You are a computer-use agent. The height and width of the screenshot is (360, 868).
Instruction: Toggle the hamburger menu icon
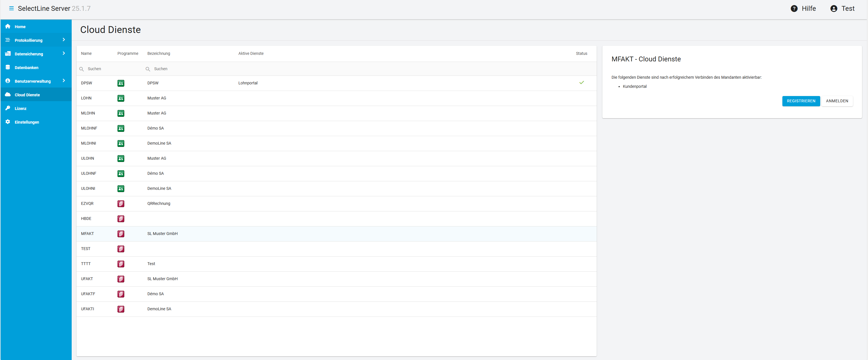11,9
